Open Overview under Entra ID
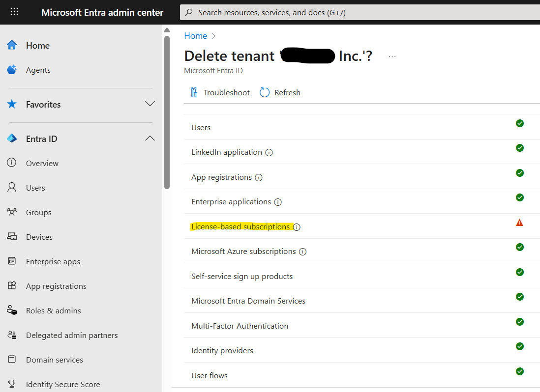This screenshot has width=540, height=392. (x=42, y=163)
